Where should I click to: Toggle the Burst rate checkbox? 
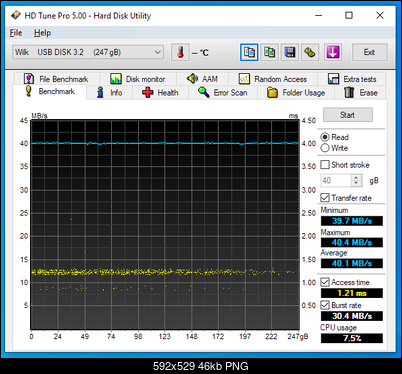325,305
